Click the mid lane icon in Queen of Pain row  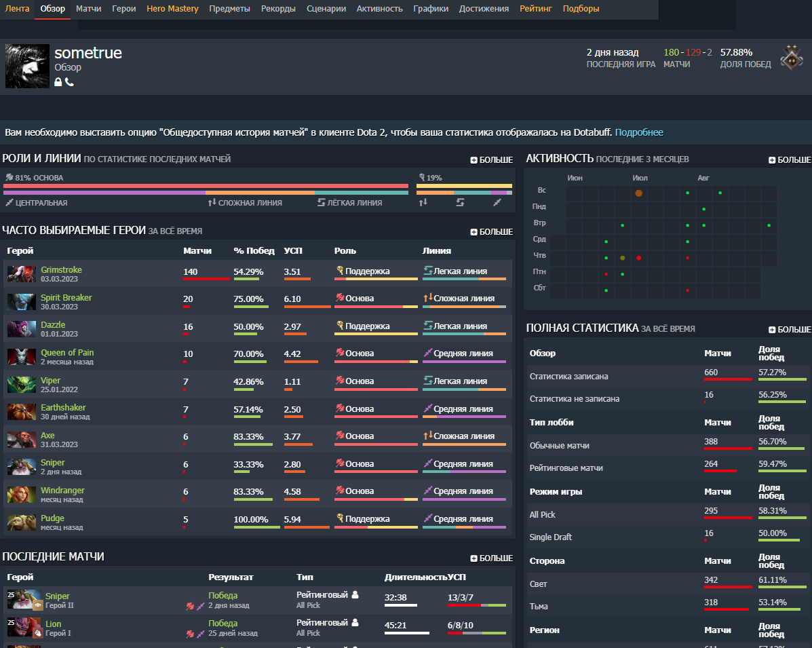click(428, 353)
